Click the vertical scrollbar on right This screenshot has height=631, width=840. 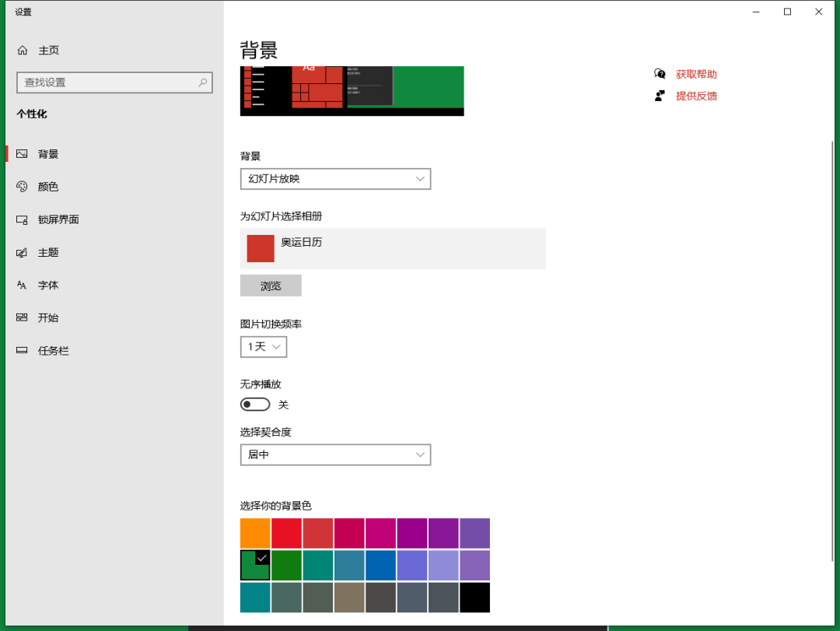pyautogui.click(x=832, y=351)
